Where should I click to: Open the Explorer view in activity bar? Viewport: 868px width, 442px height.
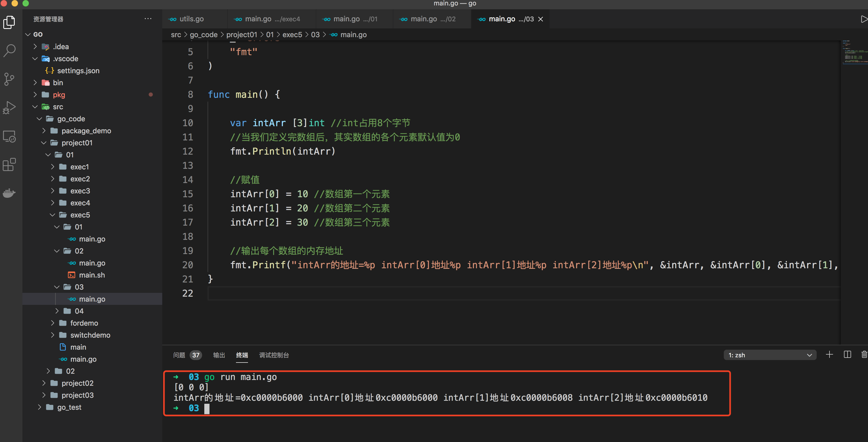(x=9, y=22)
